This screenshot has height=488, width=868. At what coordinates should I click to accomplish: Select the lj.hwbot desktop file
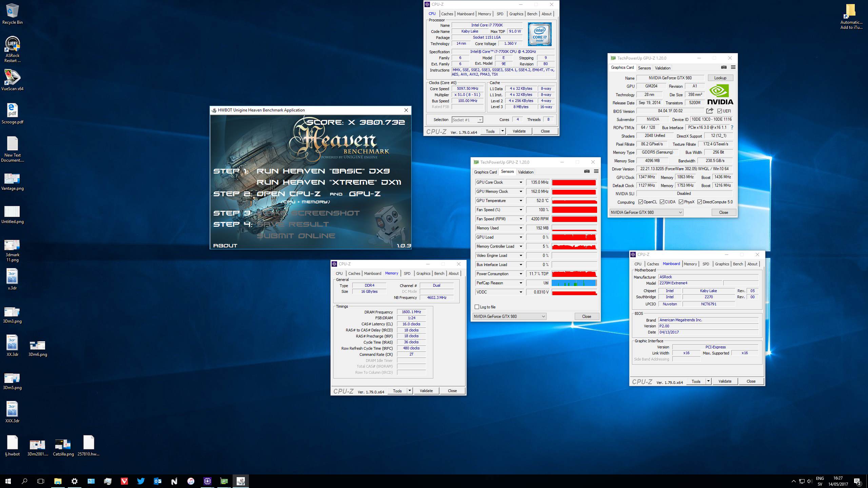click(13, 446)
